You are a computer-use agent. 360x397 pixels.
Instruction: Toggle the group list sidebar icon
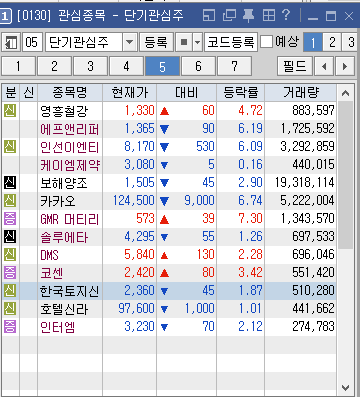[x=11, y=42]
